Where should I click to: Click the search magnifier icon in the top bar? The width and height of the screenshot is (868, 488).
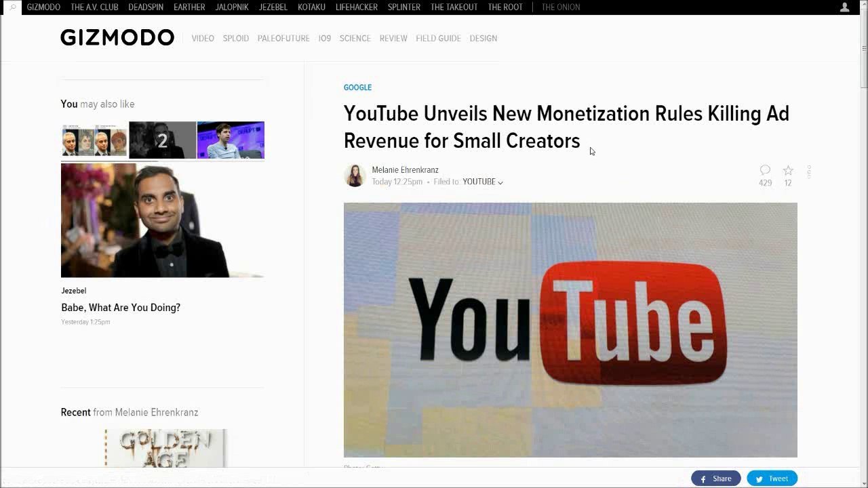pos(12,7)
